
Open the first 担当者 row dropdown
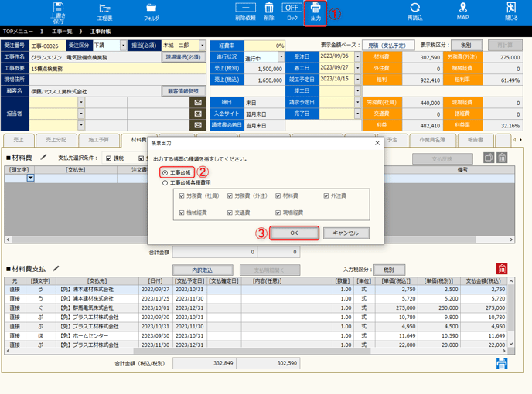(80, 103)
